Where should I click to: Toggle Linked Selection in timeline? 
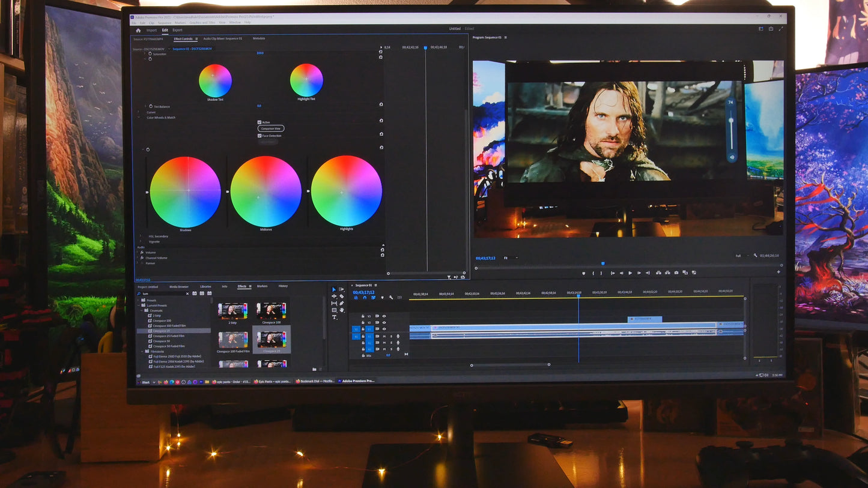(x=373, y=298)
